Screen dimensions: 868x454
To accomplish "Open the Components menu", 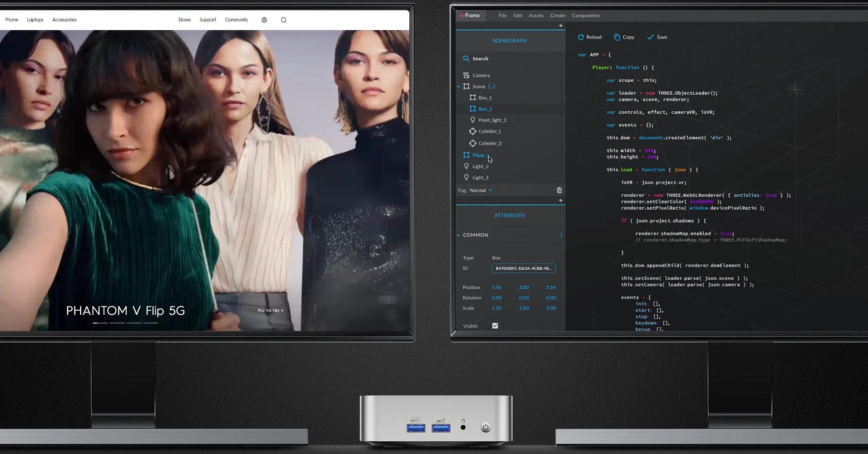I will tap(586, 16).
